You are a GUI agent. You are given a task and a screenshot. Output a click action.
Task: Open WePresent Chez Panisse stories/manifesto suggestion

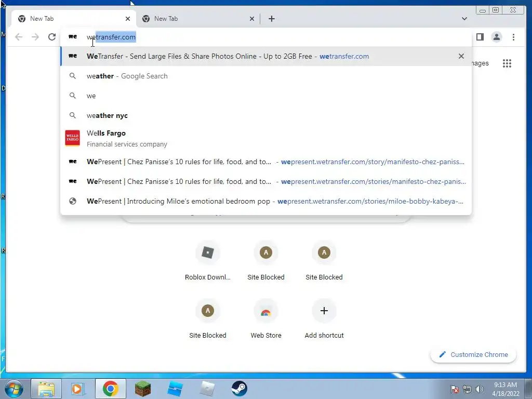(266, 181)
